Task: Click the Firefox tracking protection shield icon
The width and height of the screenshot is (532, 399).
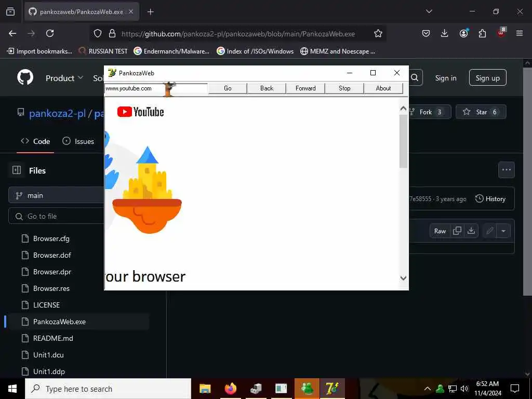Action: point(98,33)
